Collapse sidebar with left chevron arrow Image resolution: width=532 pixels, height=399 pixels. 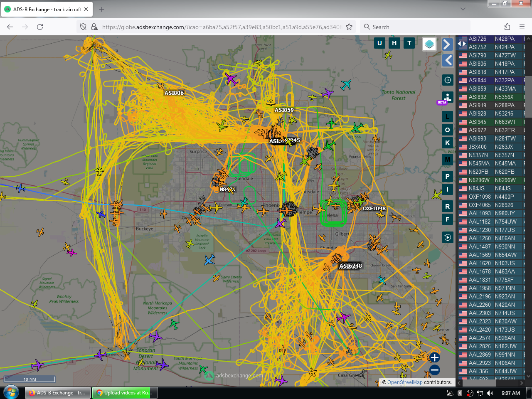448,60
